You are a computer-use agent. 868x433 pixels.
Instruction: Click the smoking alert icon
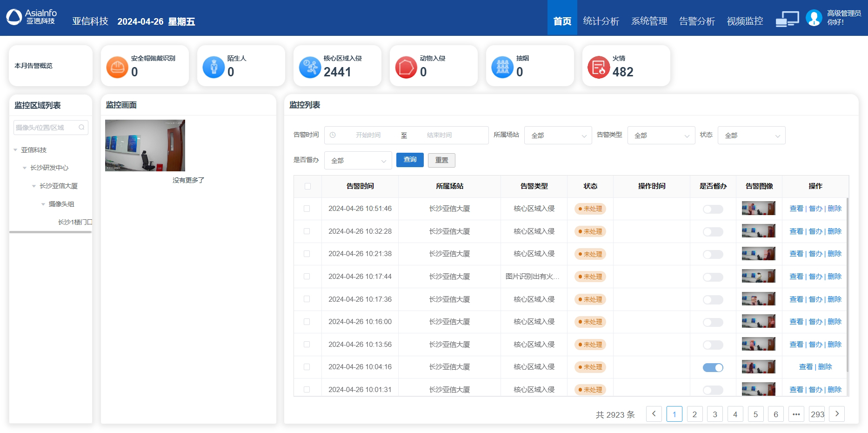[502, 67]
